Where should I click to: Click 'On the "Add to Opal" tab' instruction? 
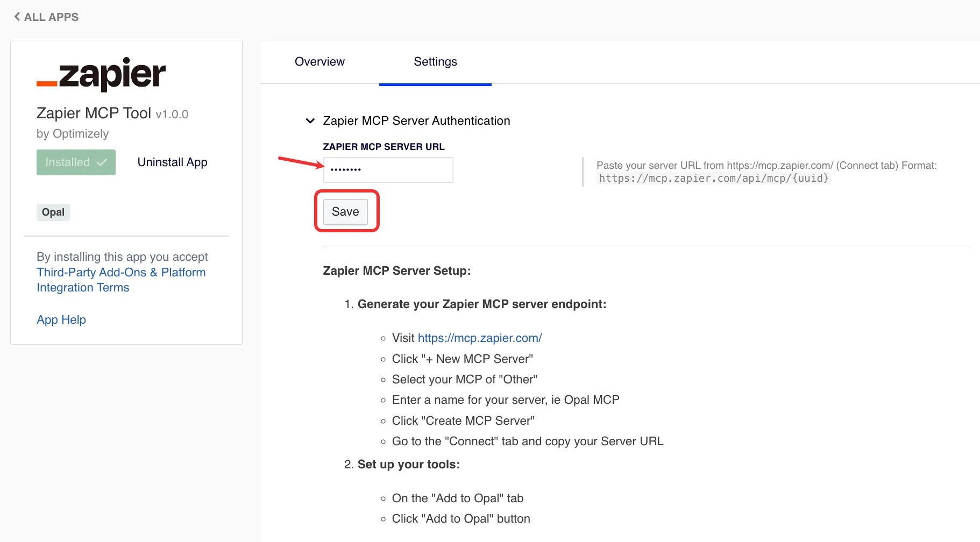coord(458,498)
